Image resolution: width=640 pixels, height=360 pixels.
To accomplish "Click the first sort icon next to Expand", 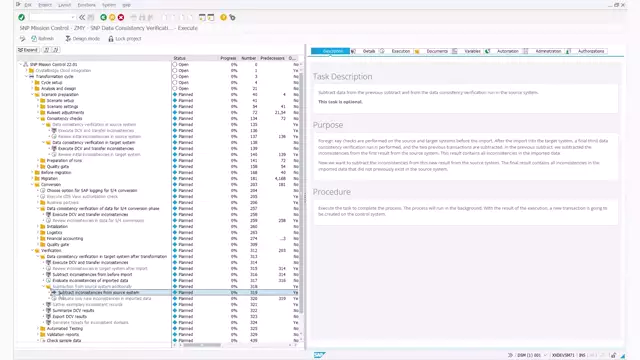I will [x=47, y=50].
